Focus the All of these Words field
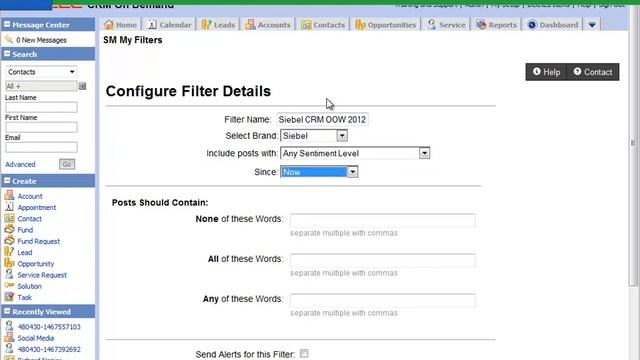The height and width of the screenshot is (360, 640). tap(383, 260)
